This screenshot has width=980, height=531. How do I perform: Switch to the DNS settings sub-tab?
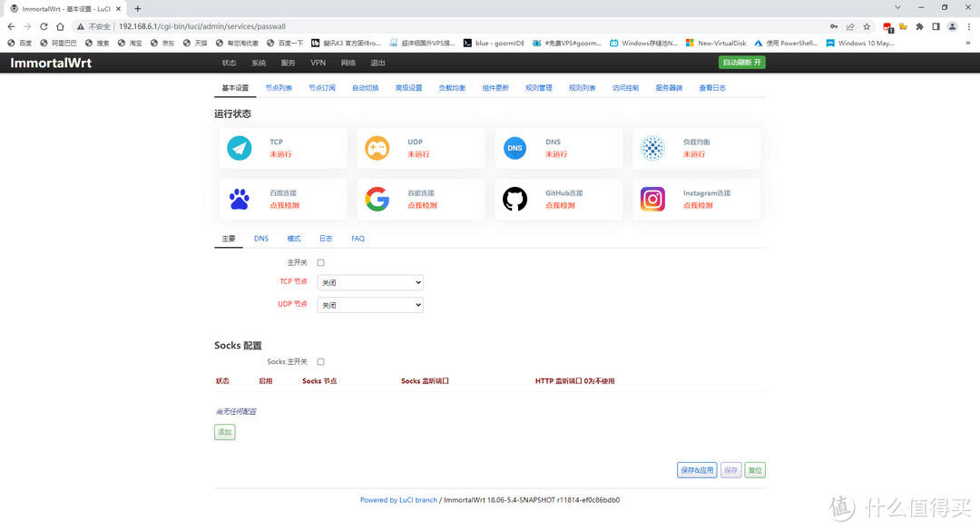261,239
